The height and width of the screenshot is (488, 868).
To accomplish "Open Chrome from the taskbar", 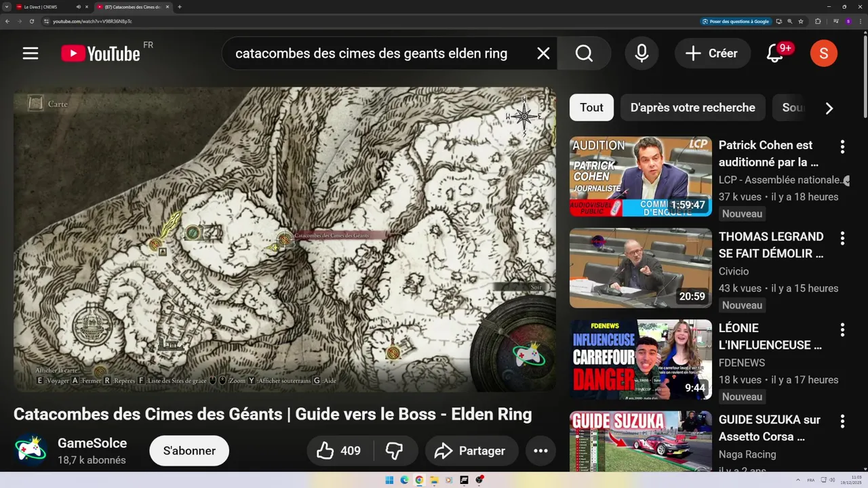I will point(419,480).
